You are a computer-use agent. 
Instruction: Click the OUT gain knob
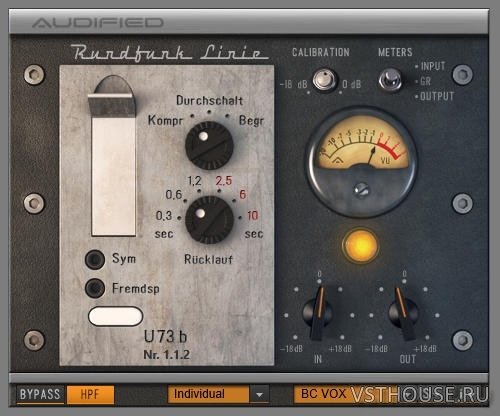coord(403,313)
